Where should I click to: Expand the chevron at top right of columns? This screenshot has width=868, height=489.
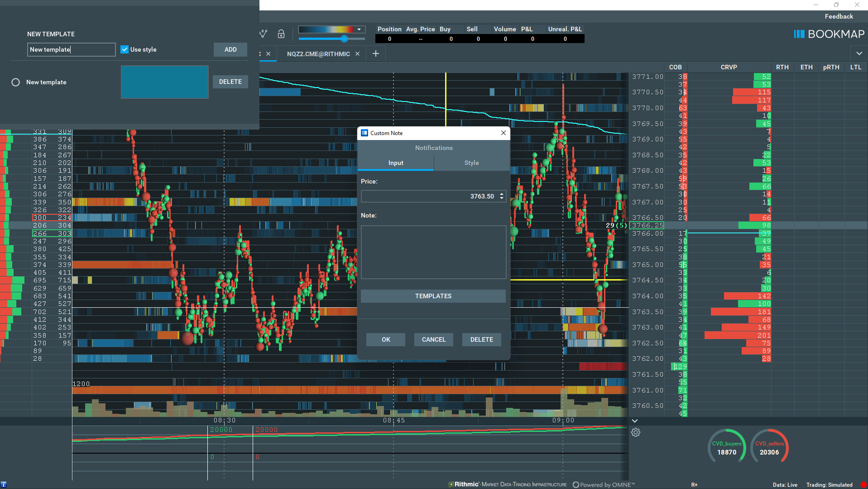click(x=859, y=53)
